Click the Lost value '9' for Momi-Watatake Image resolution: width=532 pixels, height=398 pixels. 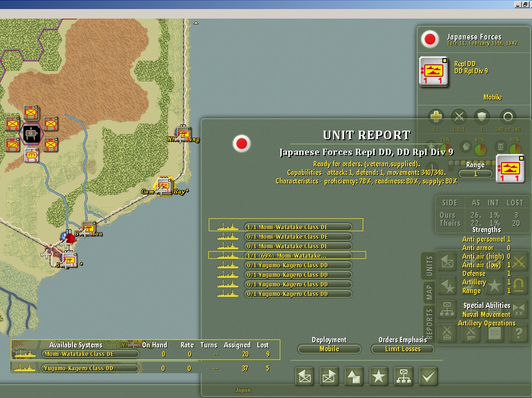(268, 354)
